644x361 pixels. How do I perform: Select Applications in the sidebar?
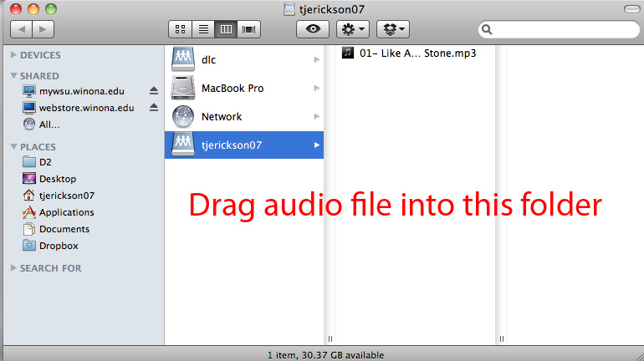pos(66,212)
